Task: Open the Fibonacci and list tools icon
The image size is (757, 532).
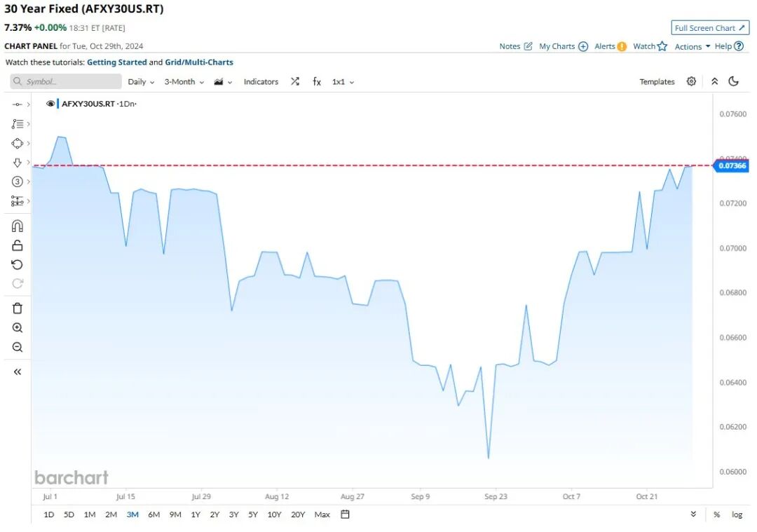Action: [18, 124]
